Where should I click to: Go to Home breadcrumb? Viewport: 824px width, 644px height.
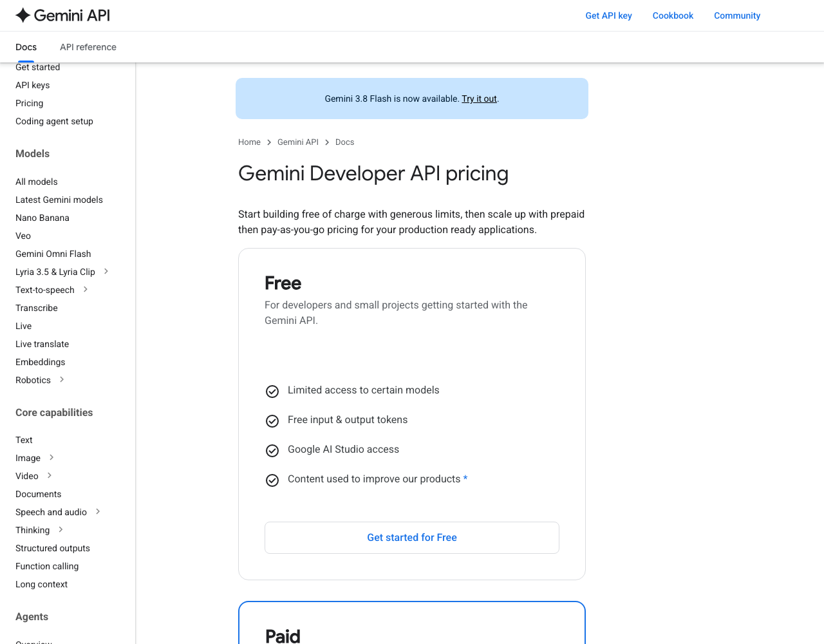(249, 142)
